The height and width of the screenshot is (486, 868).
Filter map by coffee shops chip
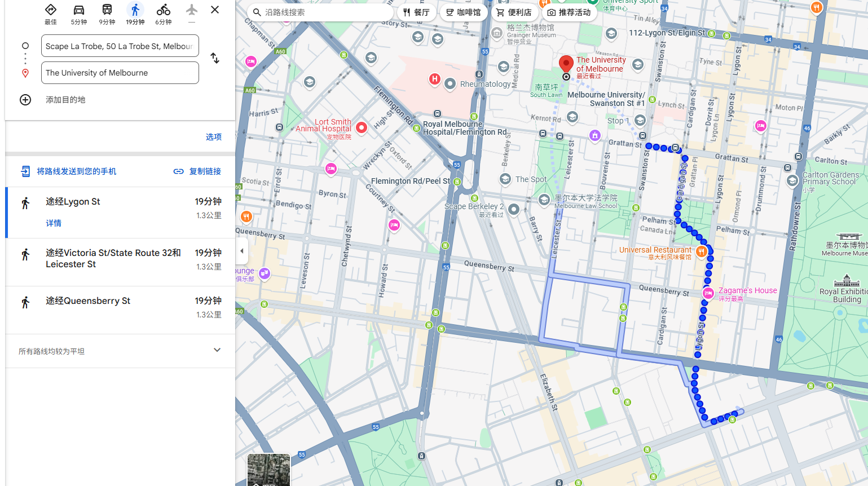tap(464, 12)
